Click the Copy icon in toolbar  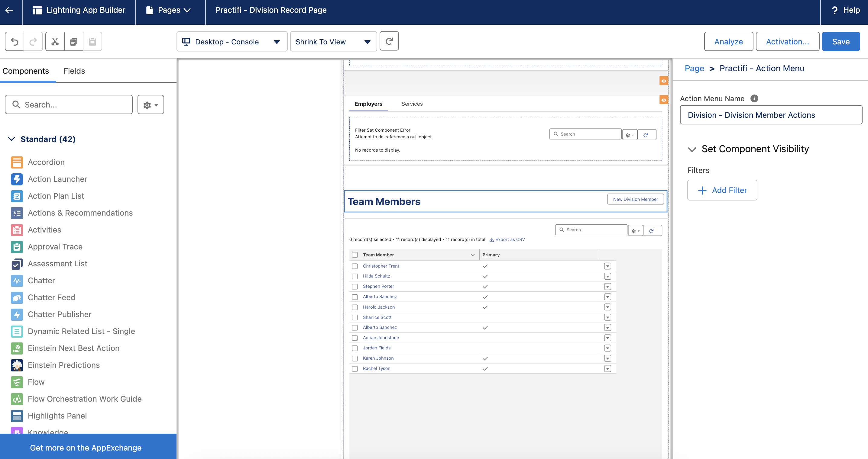(73, 41)
